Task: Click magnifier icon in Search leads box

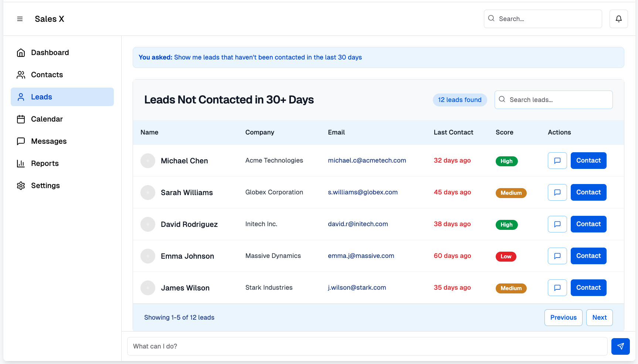Action: coord(502,99)
